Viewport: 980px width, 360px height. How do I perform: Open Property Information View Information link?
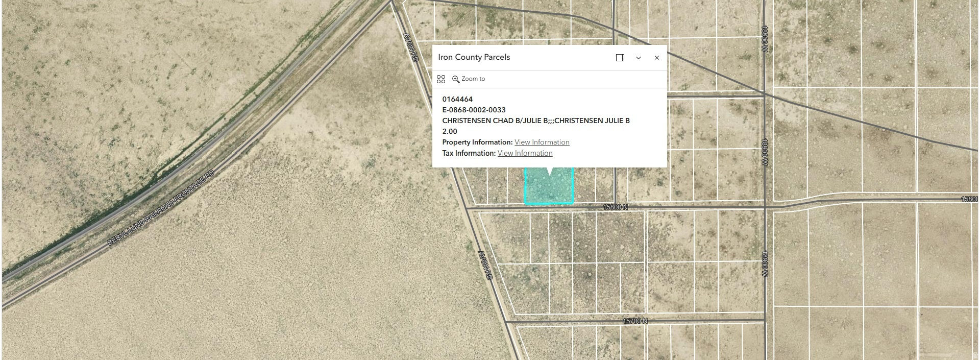point(542,142)
